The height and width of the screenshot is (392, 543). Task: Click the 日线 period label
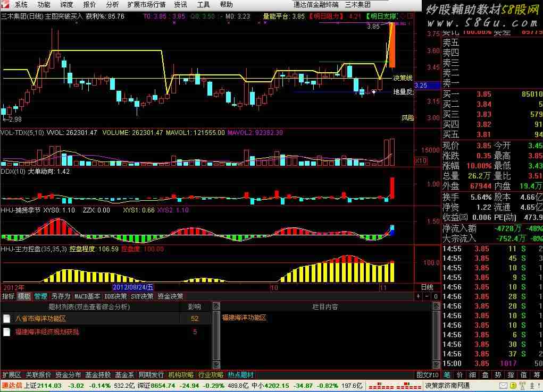[x=427, y=287]
